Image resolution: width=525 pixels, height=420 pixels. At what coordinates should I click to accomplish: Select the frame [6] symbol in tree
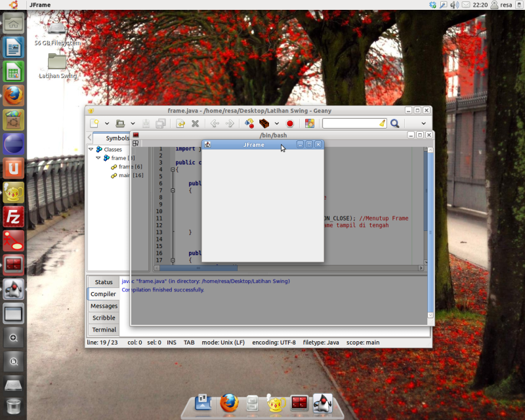pos(127,167)
